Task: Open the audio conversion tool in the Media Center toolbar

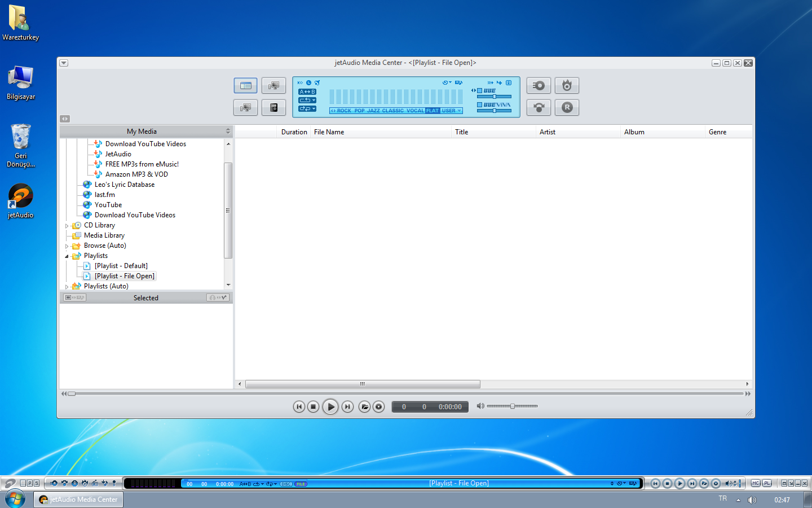Action: (539, 107)
